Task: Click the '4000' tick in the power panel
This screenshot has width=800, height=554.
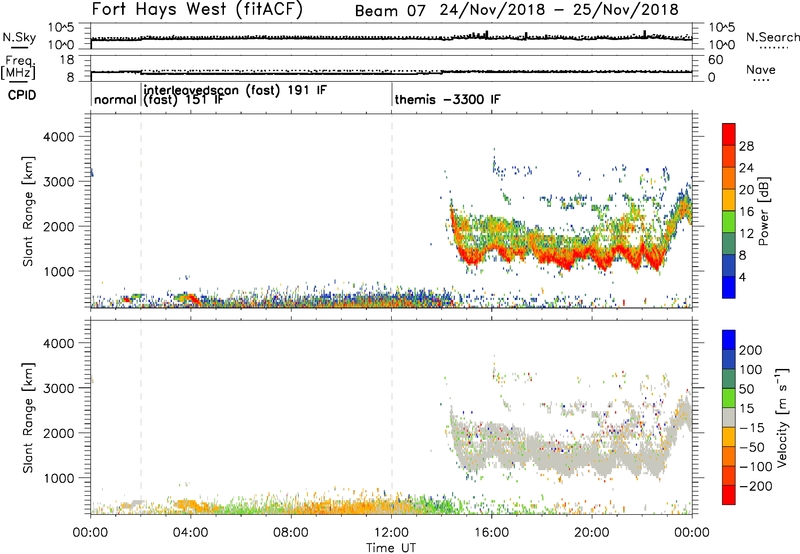Action: tap(59, 137)
